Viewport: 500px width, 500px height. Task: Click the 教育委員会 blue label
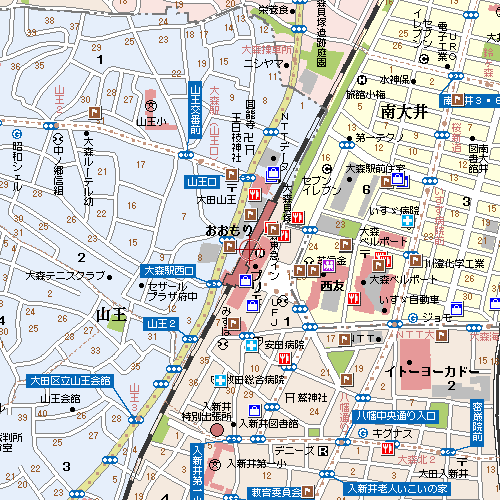(x=276, y=492)
